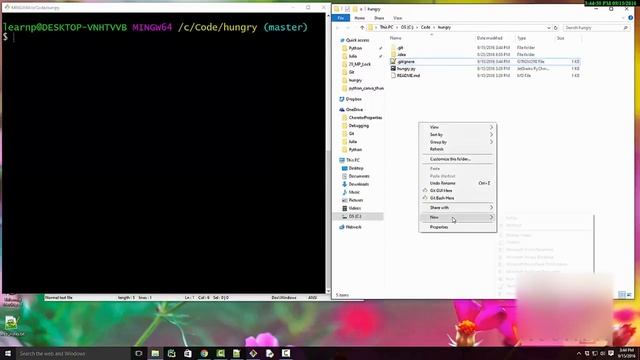Click the Network icon in navigation pane
Image resolution: width=640 pixels, height=360 pixels.
(x=342, y=227)
